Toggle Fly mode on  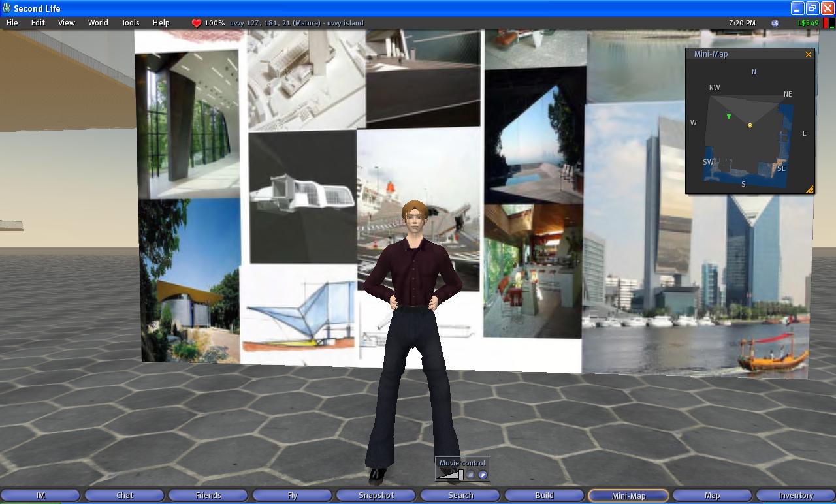tap(293, 496)
